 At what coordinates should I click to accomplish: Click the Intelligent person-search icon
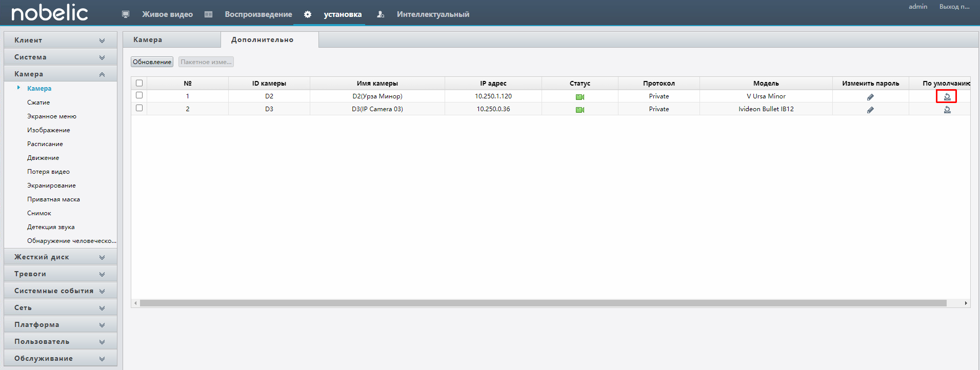[x=381, y=14]
